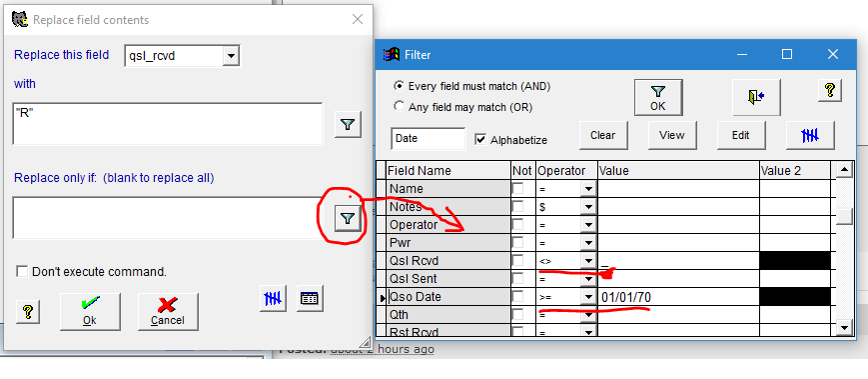
Task: Click the 'Field Name' column header
Action: [x=447, y=171]
